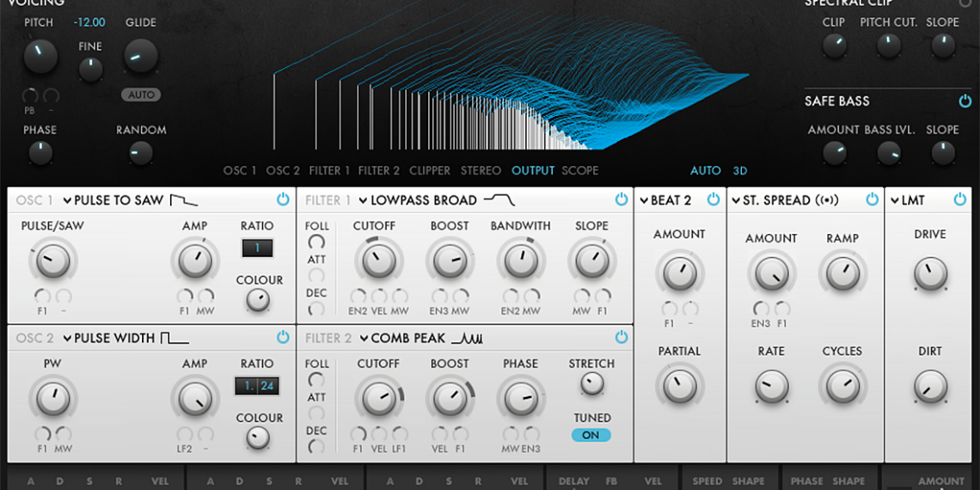Click the Pulse Width waveform icon
The width and height of the screenshot is (980, 490).
[x=175, y=338]
